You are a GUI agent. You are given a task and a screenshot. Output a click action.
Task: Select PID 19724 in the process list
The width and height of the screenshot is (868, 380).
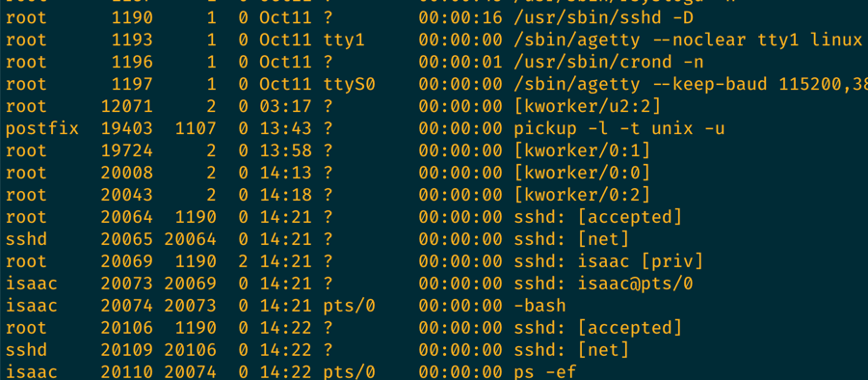tap(127, 150)
